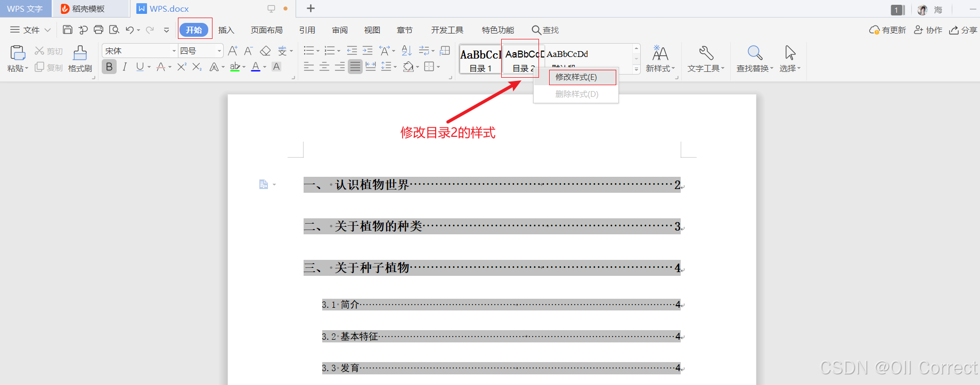Align text right

tap(340, 67)
